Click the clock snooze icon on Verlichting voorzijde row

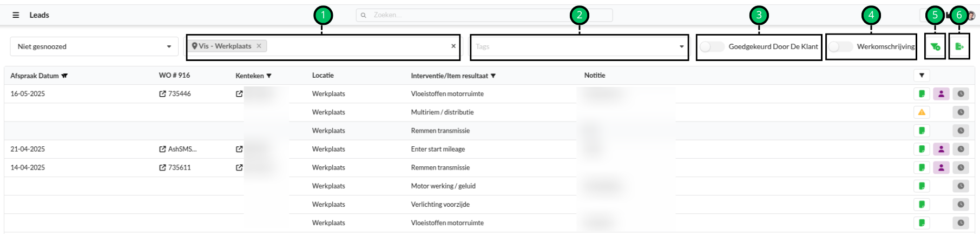(961, 205)
